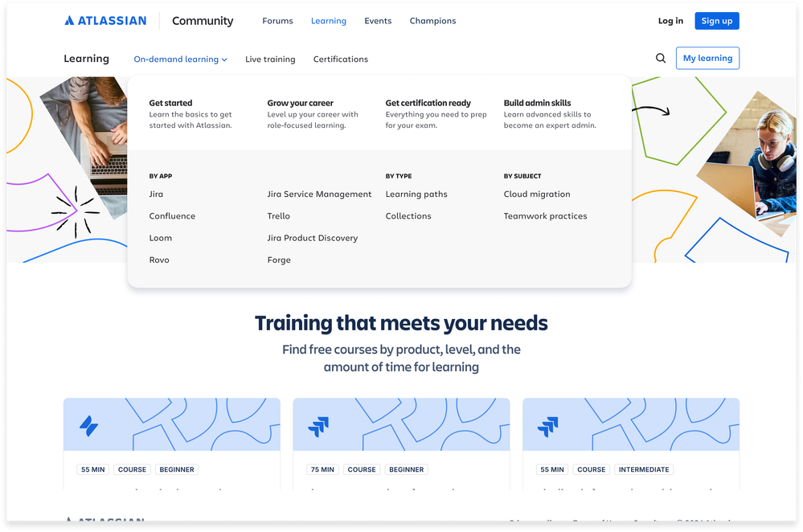Open Build admin skills section

pos(550,113)
